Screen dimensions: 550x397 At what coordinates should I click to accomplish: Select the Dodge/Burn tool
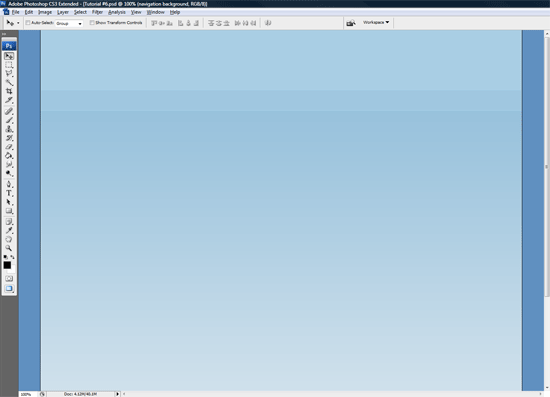9,173
